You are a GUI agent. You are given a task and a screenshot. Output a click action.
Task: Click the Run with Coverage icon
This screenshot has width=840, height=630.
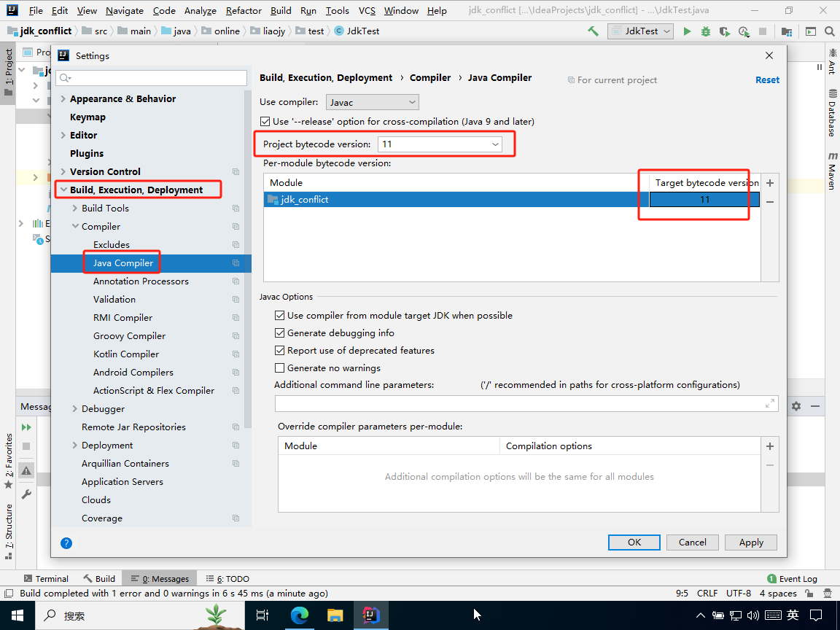[x=724, y=31]
